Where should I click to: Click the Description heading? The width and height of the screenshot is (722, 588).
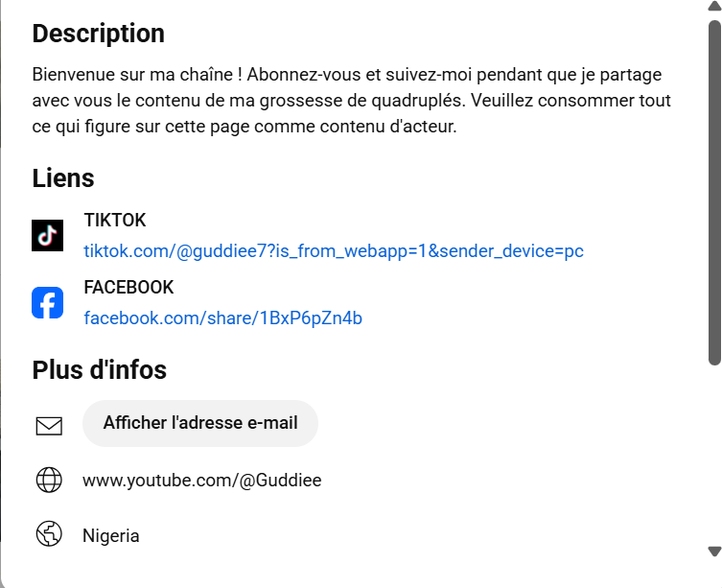click(x=99, y=34)
